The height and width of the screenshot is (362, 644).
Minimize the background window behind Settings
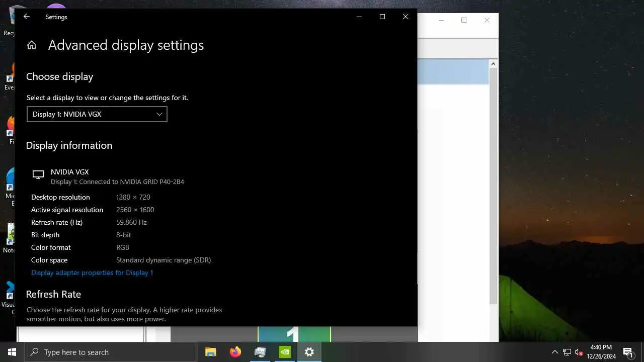[441, 20]
